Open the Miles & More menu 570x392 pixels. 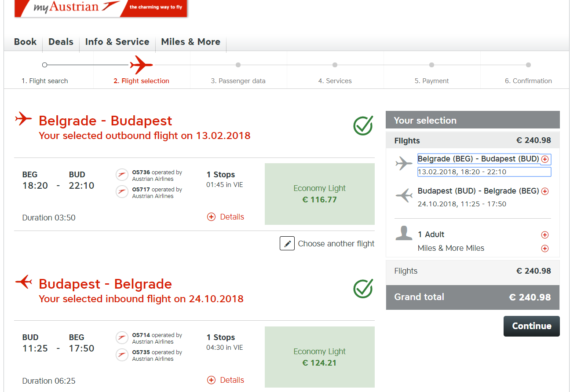point(190,42)
